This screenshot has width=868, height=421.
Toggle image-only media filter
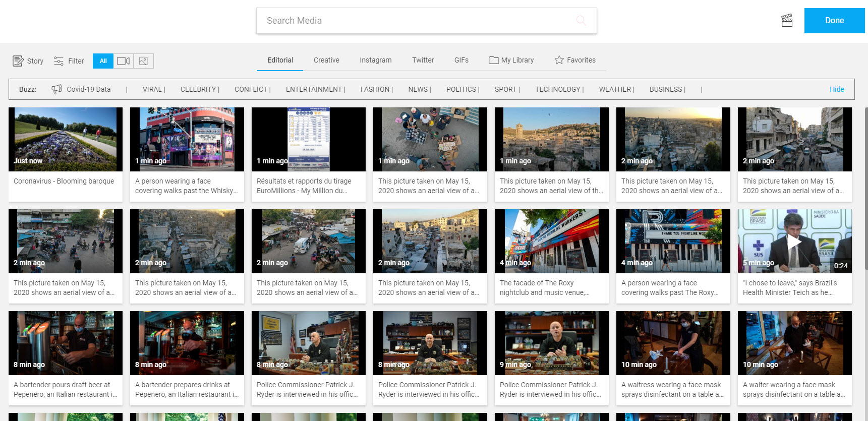point(144,61)
